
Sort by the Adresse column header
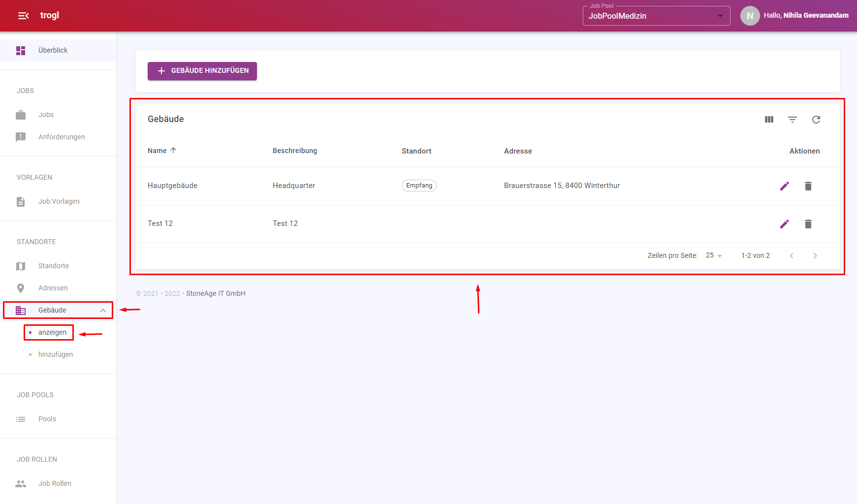click(x=518, y=151)
